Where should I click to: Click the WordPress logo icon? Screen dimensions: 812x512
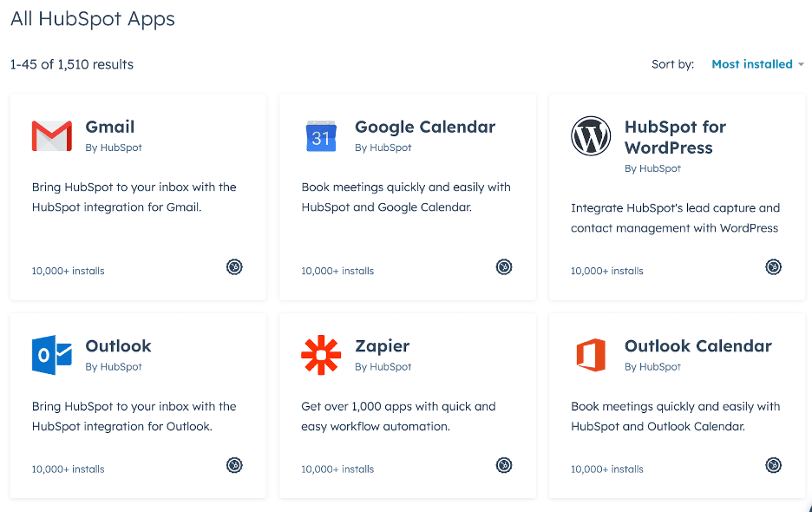(x=591, y=136)
